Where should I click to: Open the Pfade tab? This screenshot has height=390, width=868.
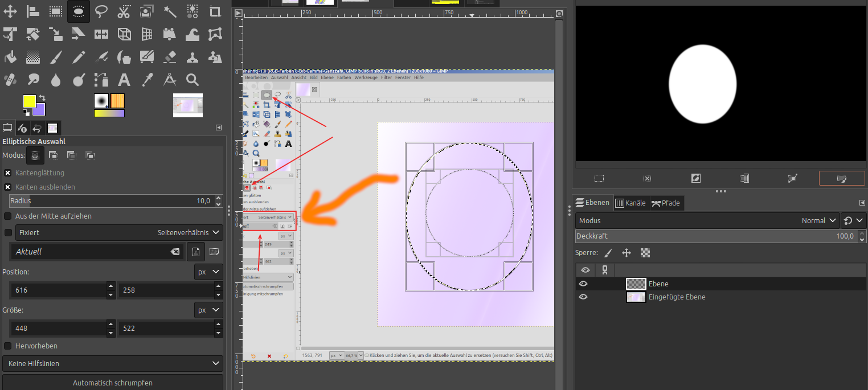coord(666,203)
